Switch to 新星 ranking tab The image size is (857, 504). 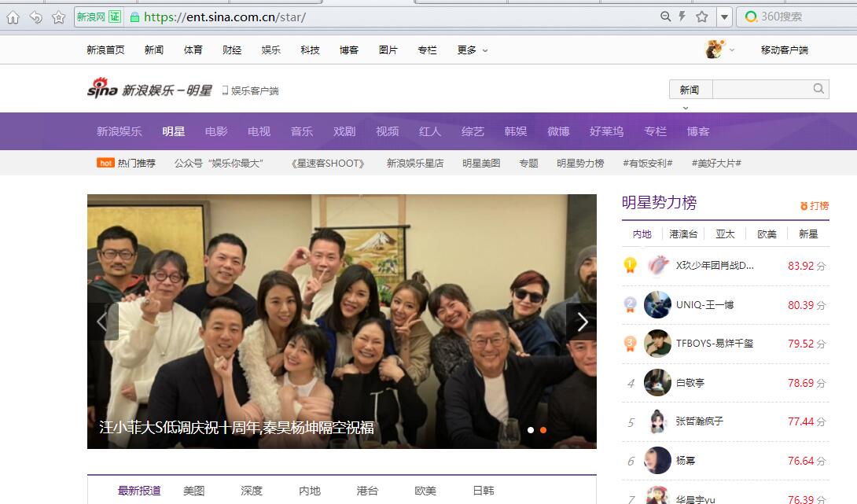[808, 234]
